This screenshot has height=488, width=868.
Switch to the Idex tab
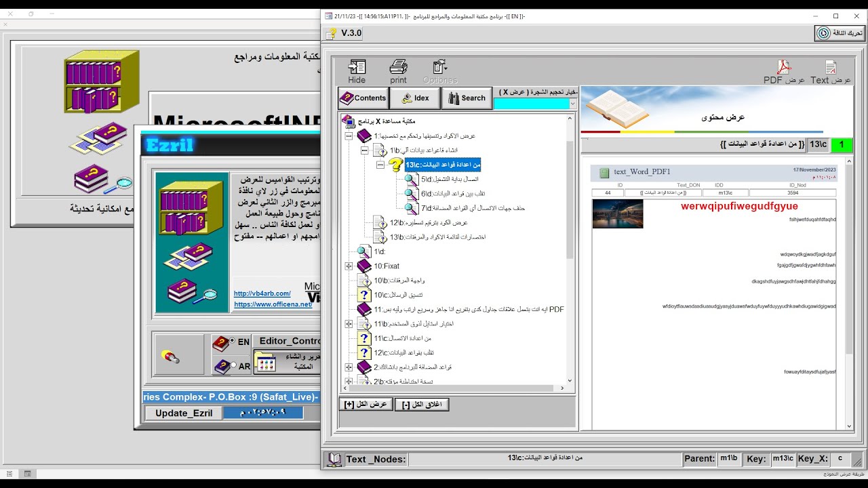[415, 98]
